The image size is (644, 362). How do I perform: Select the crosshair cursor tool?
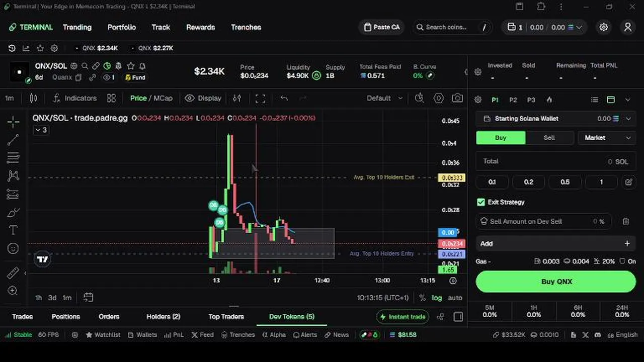point(14,122)
